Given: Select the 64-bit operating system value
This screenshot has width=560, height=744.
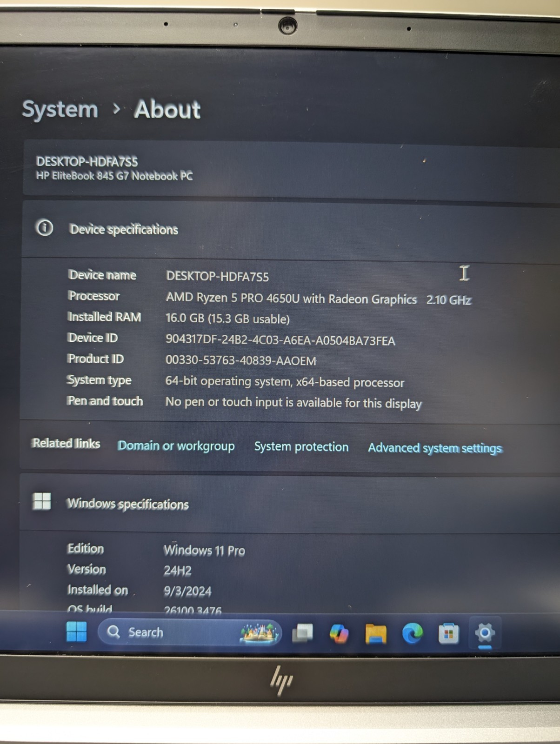Looking at the screenshot, I should pos(285,382).
